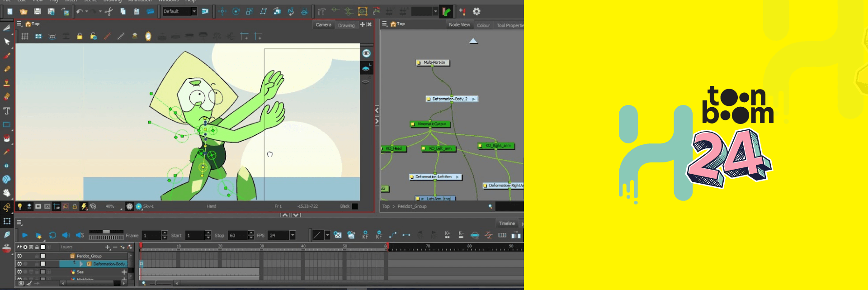Click the Copy icon in the toolbar
Screen dimensions: 868x290
123,11
